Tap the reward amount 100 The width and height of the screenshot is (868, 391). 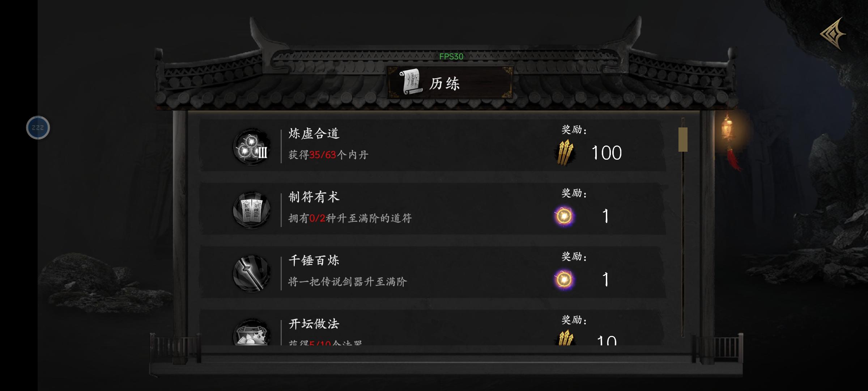[x=607, y=153]
